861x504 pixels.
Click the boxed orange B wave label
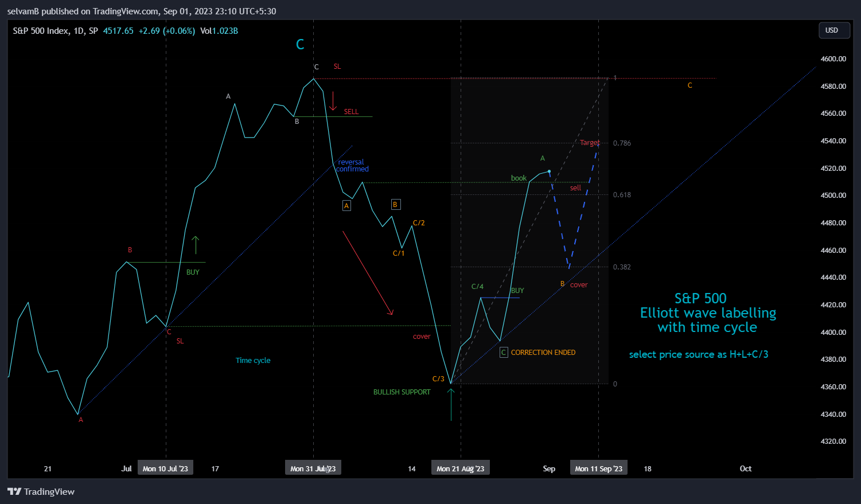395,204
